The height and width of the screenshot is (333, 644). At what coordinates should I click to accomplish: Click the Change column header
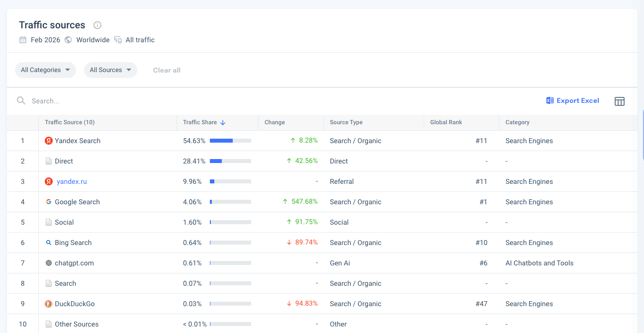pyautogui.click(x=275, y=122)
